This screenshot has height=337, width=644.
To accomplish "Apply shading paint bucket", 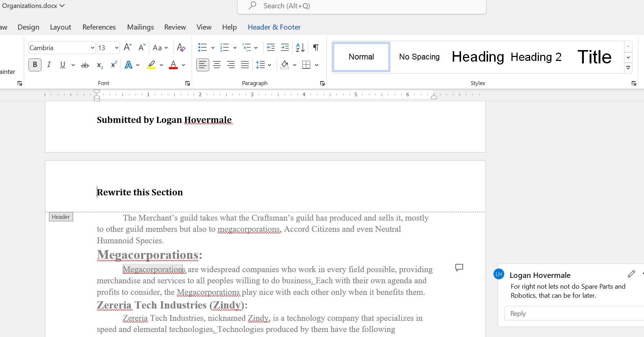I will pos(285,65).
